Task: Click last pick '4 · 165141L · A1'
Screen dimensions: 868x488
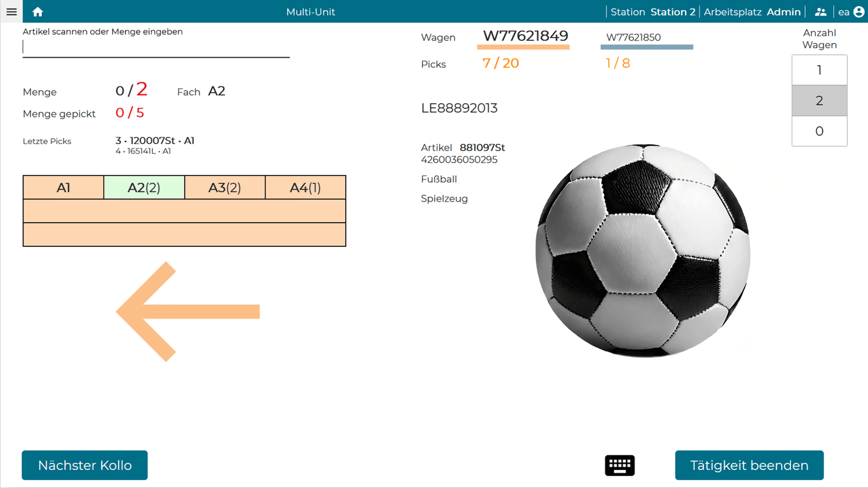Action: 143,151
